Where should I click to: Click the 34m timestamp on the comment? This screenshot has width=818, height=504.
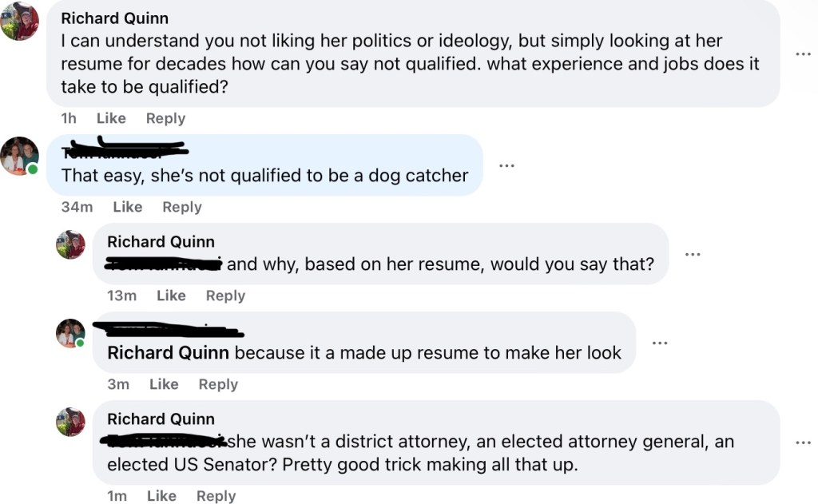pyautogui.click(x=77, y=207)
